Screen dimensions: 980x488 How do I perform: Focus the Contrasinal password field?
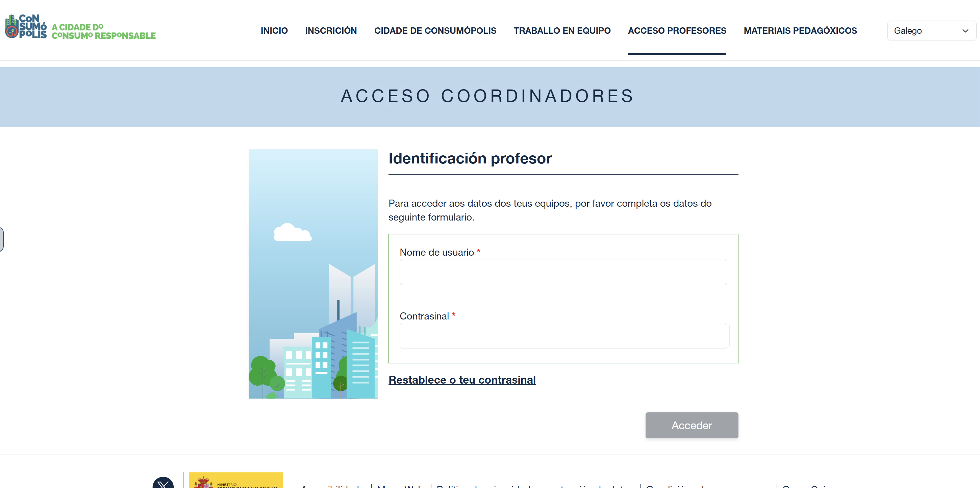pos(563,336)
